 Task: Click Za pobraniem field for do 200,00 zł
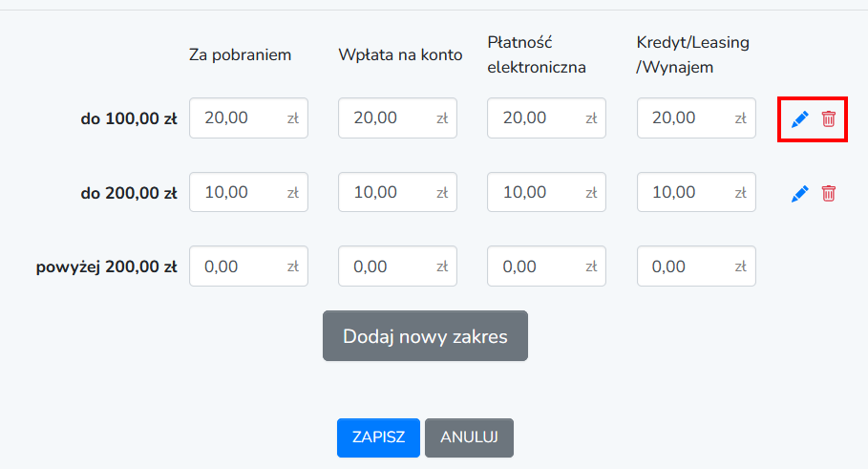pos(248,192)
